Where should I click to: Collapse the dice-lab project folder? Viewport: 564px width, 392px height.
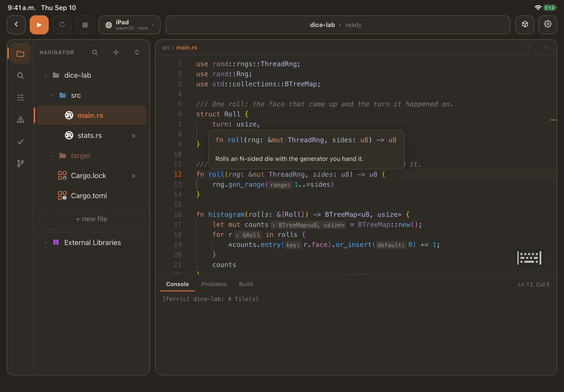(x=46, y=75)
